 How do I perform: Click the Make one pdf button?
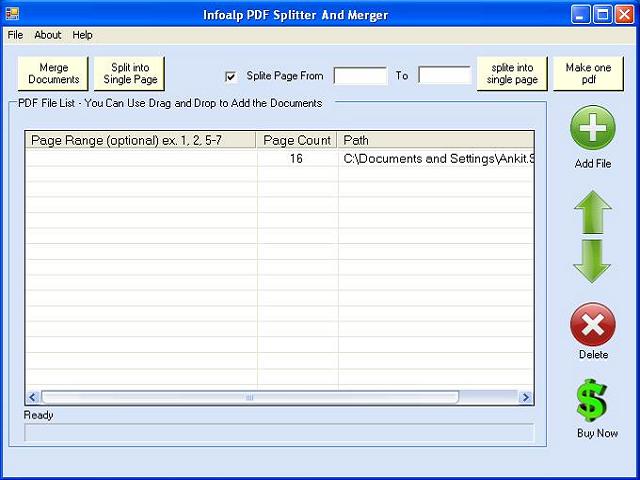588,74
